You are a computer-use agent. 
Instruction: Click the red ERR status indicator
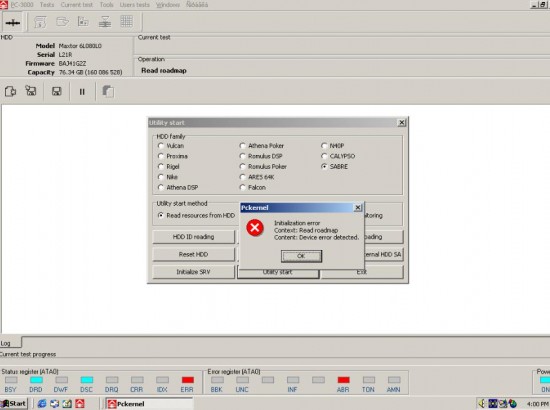pyautogui.click(x=188, y=380)
